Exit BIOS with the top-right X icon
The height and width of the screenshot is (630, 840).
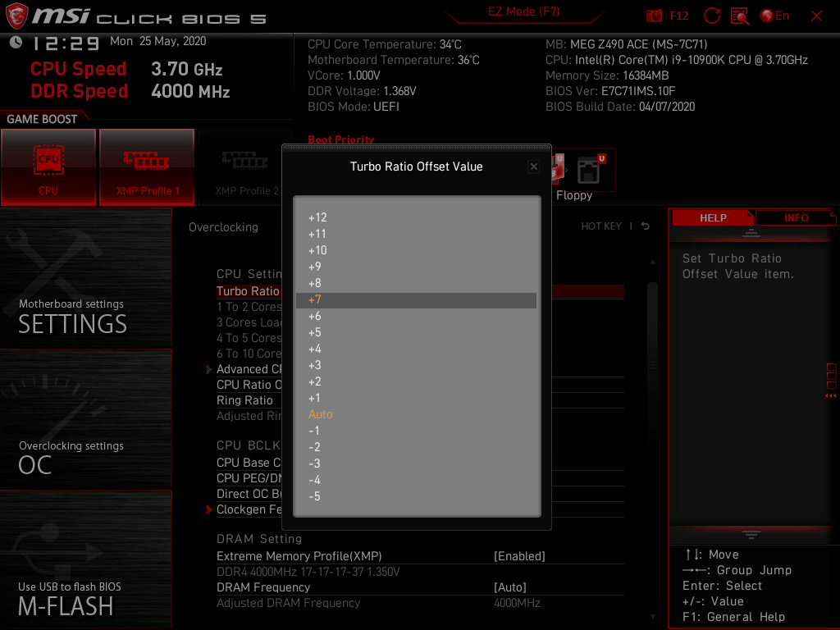click(816, 16)
